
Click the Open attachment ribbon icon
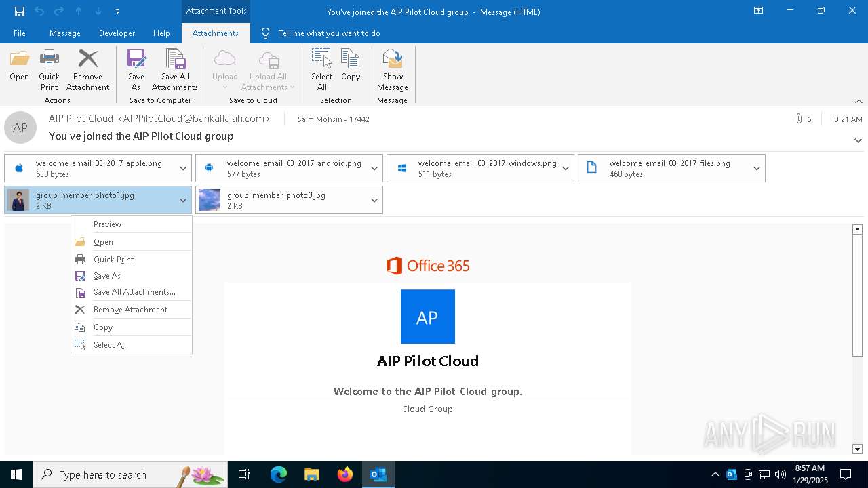pyautogui.click(x=19, y=66)
